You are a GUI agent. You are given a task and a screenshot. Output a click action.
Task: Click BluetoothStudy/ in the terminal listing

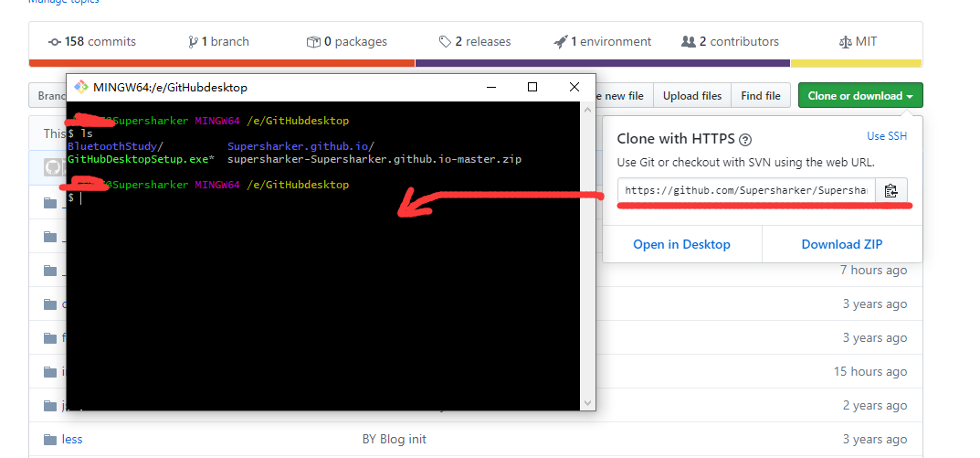click(x=115, y=146)
